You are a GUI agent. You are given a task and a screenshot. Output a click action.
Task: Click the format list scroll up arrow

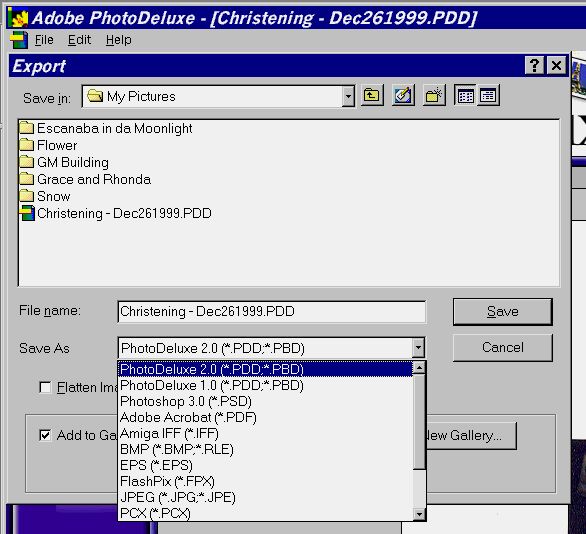click(x=419, y=368)
